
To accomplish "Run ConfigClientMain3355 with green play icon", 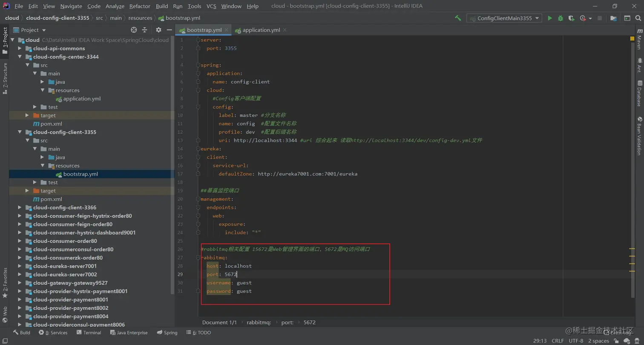I will pos(550,18).
